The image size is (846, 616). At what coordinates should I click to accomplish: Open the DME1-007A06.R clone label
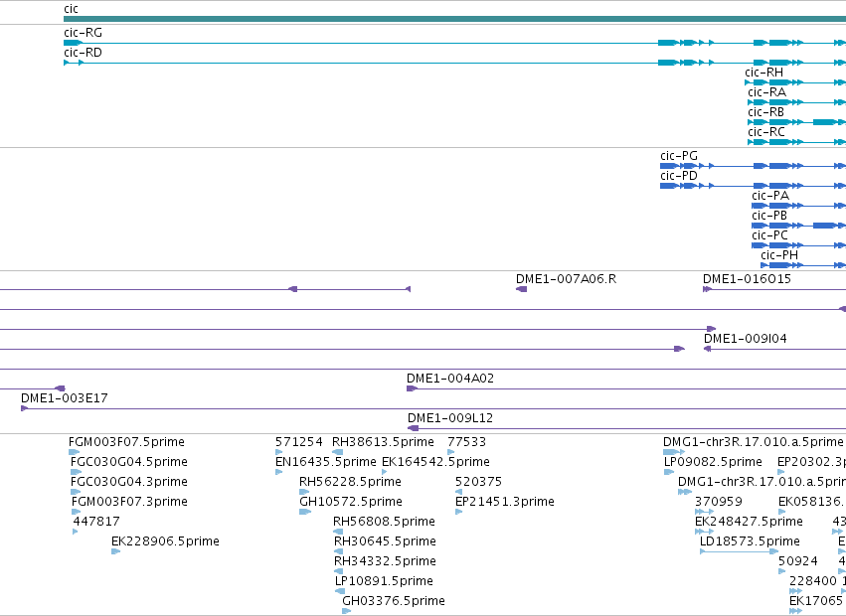tap(566, 279)
